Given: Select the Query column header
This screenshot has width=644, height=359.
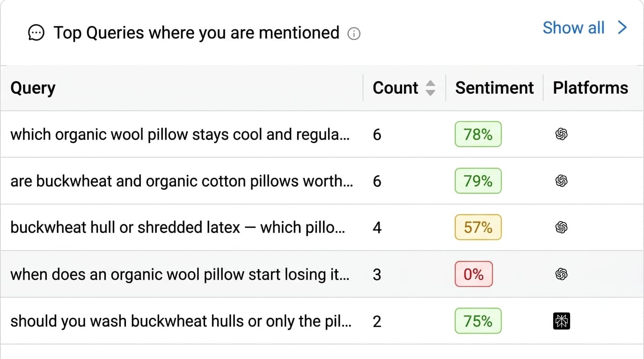Looking at the screenshot, I should click(x=33, y=88).
